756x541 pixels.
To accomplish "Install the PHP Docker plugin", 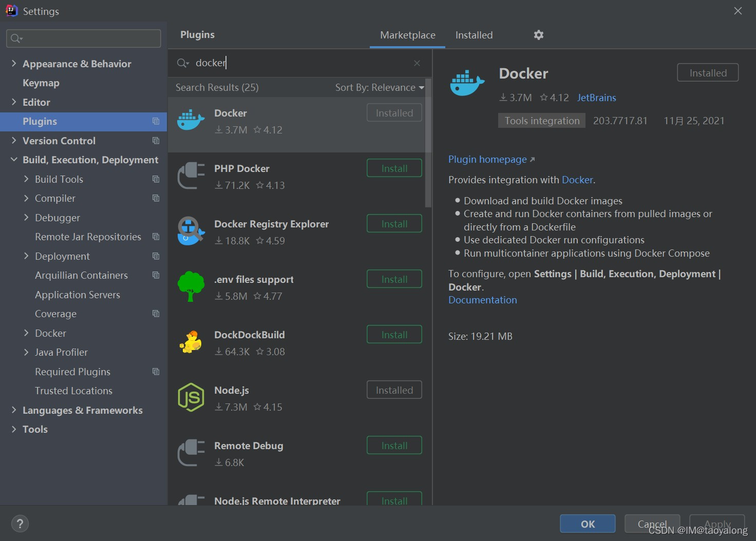I will 394,168.
